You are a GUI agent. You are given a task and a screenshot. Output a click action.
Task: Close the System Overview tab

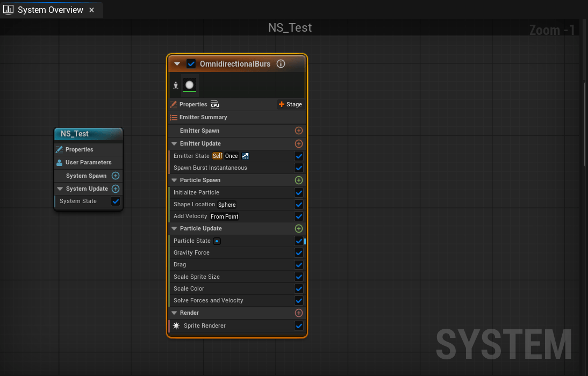tap(91, 10)
